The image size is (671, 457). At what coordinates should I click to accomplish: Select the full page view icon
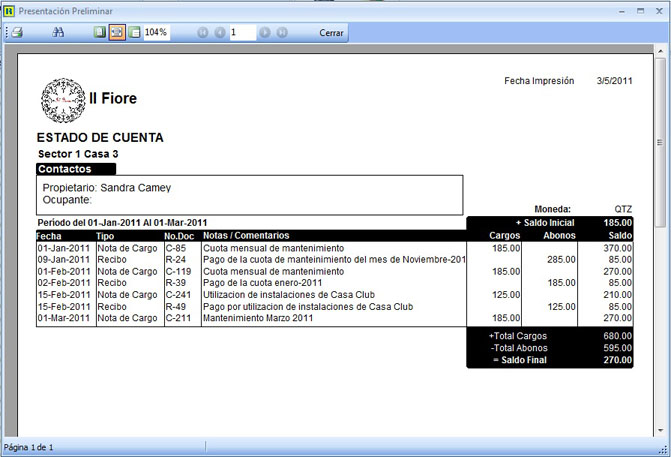click(99, 33)
